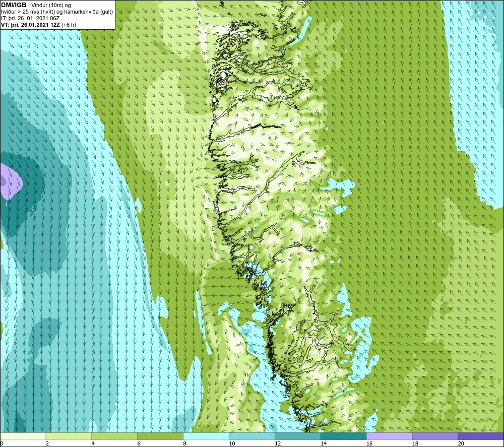
Task: Click the 20+ m/s dark purple swatch
Action: [481, 436]
